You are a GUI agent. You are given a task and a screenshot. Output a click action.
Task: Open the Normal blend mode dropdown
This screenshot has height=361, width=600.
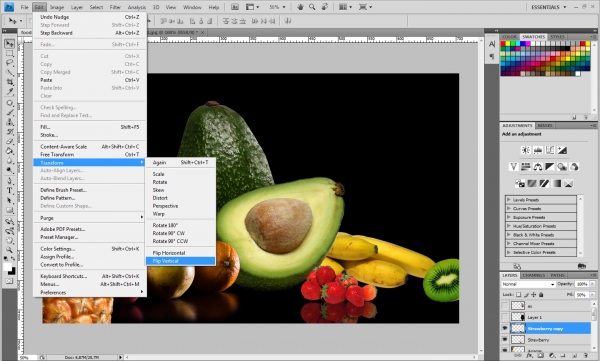tap(528, 284)
